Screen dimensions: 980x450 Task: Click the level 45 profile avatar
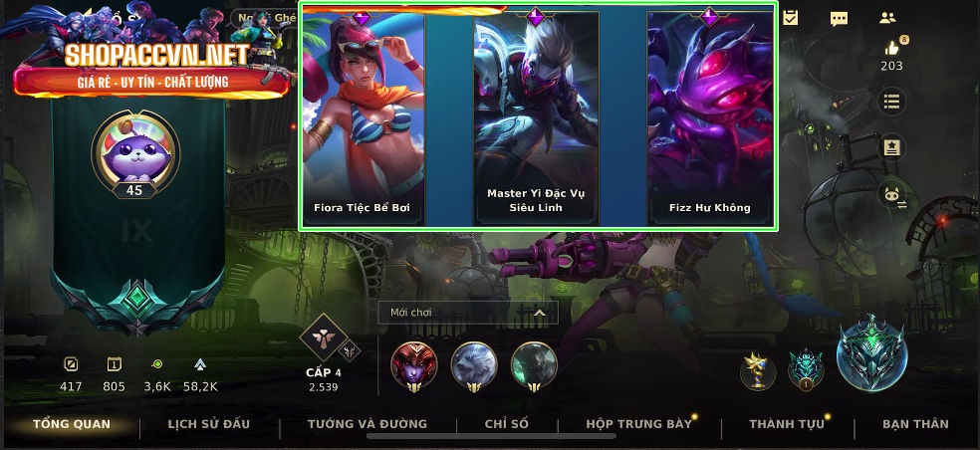coord(135,152)
